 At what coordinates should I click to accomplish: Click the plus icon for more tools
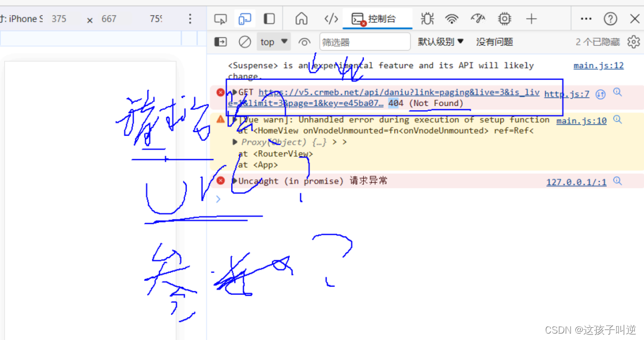[531, 19]
